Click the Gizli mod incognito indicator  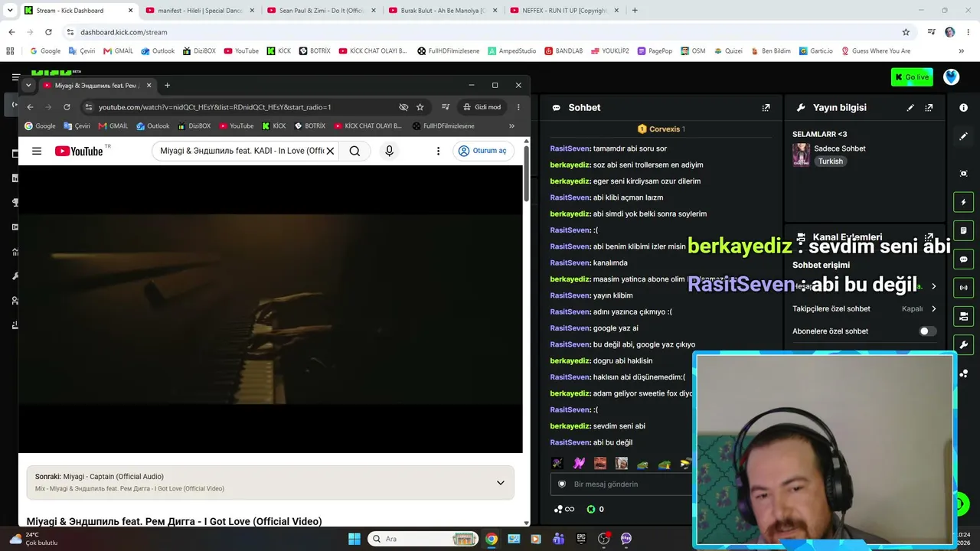pyautogui.click(x=482, y=107)
